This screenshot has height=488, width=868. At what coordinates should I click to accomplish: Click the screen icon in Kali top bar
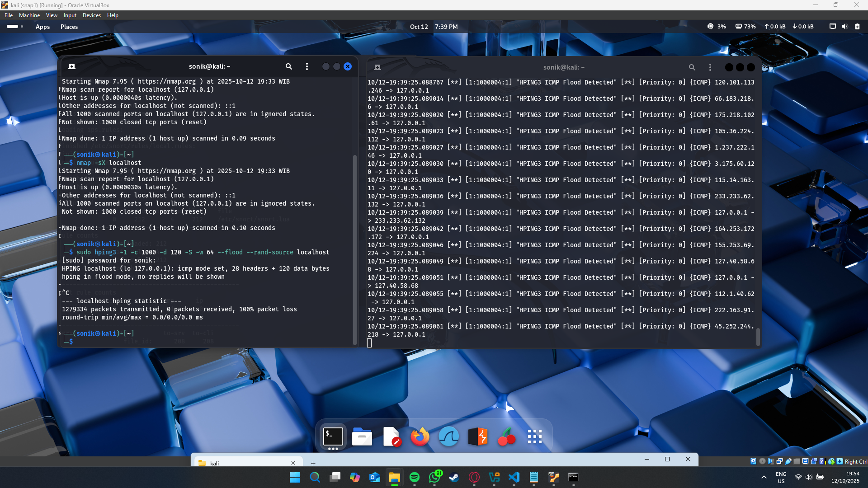[x=832, y=27]
